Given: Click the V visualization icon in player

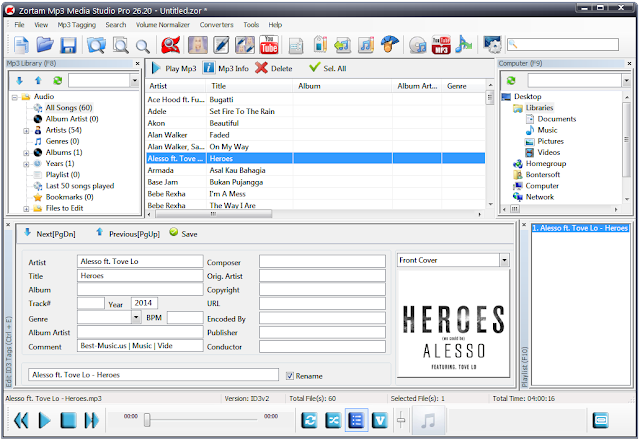Looking at the screenshot, I should tap(380, 420).
